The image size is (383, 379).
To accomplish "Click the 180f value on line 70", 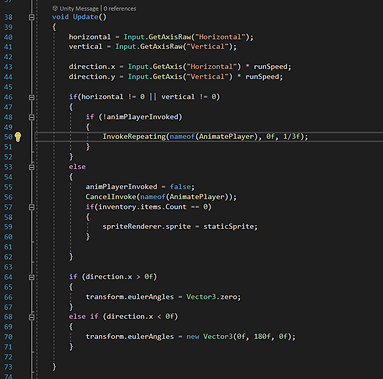I will point(262,337).
